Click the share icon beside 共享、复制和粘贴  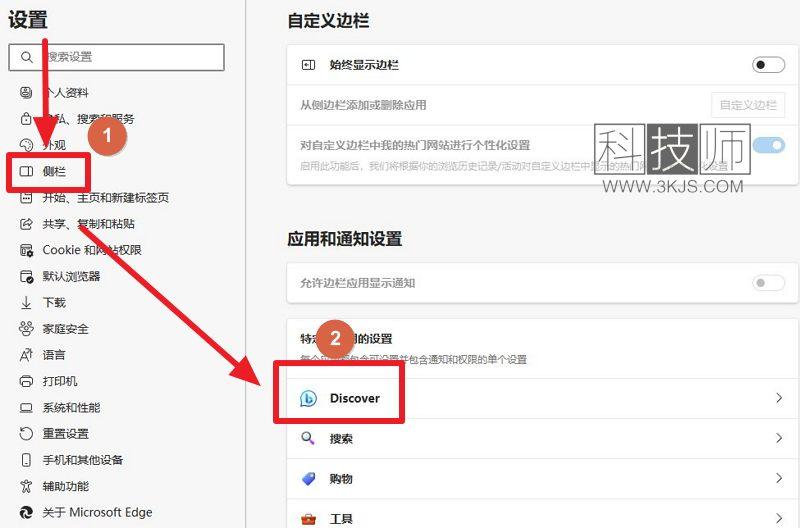click(26, 223)
